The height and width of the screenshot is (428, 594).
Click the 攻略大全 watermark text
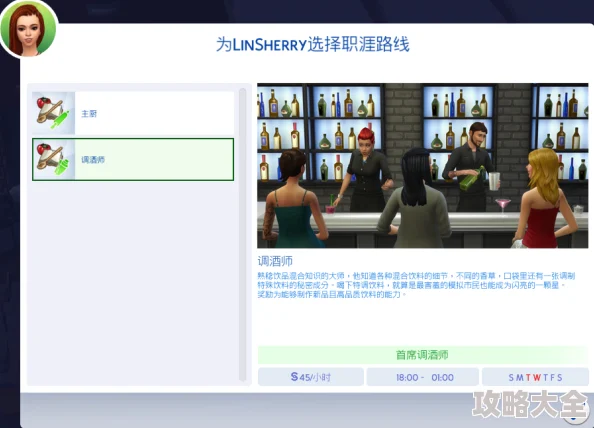coord(530,405)
